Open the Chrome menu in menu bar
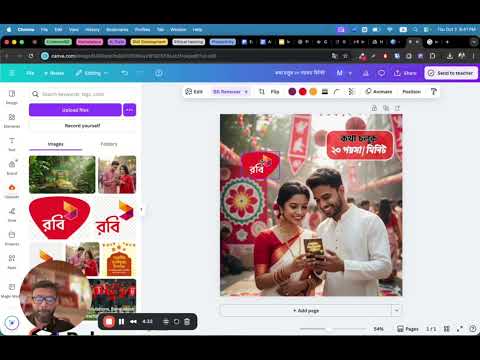The image size is (480, 360). click(26, 30)
